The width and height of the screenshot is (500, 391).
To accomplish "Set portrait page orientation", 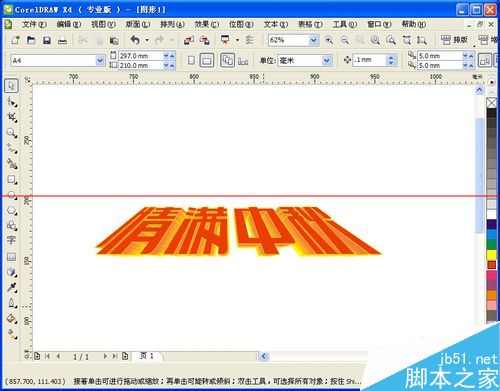I will coord(191,60).
